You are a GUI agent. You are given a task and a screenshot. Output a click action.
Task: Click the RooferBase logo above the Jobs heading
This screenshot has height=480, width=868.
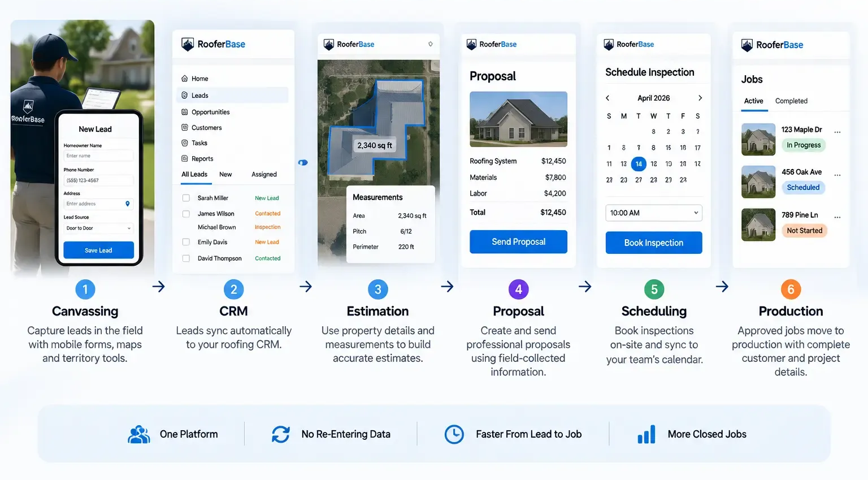tap(772, 45)
